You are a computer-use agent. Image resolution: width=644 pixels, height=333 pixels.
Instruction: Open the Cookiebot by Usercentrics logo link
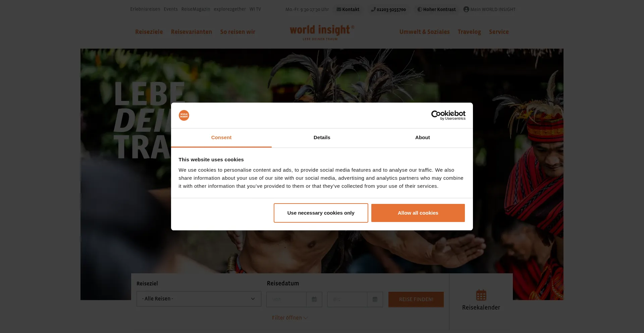[448, 115]
